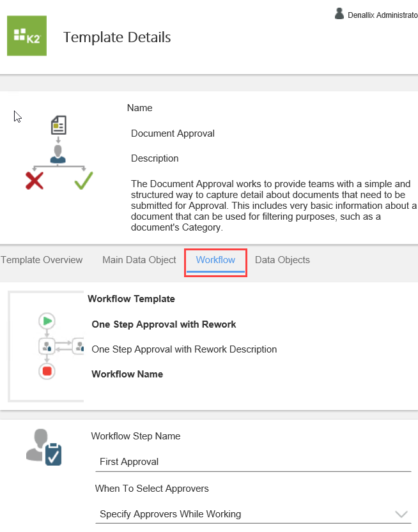Screen dimensions: 418x532
Task: Click the green checkmark in approval graphic
Action: pos(82,181)
